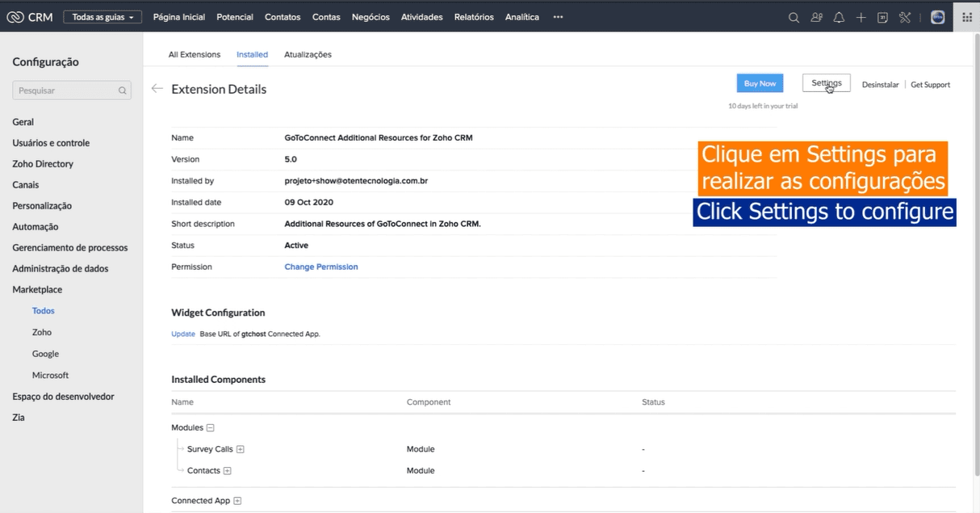Viewport: 980px width, 513px height.
Task: Open the Todas as guias dropdown
Action: coord(103,17)
